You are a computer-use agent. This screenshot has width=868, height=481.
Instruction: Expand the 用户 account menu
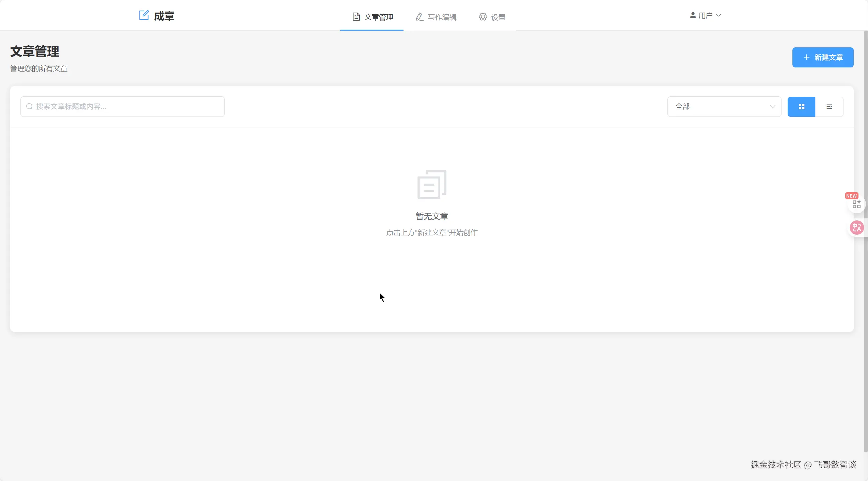pos(706,15)
